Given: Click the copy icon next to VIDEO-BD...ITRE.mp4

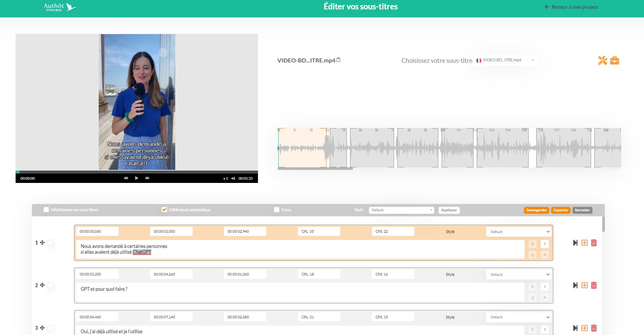Looking at the screenshot, I should (339, 60).
